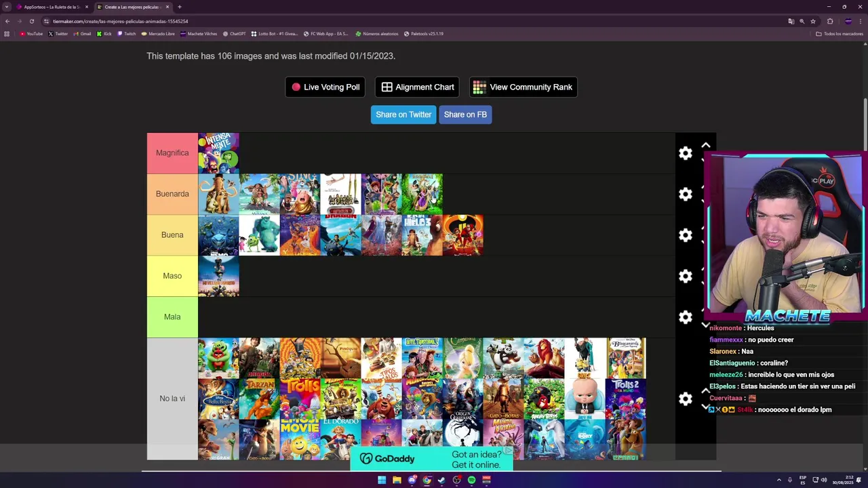Open the YouTube bookmark

31,33
